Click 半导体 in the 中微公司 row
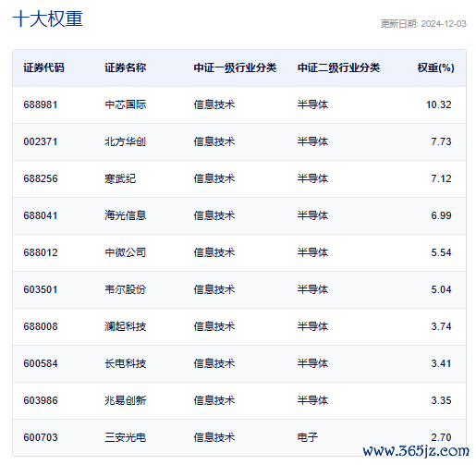This screenshot has height=465, width=476. [x=312, y=252]
